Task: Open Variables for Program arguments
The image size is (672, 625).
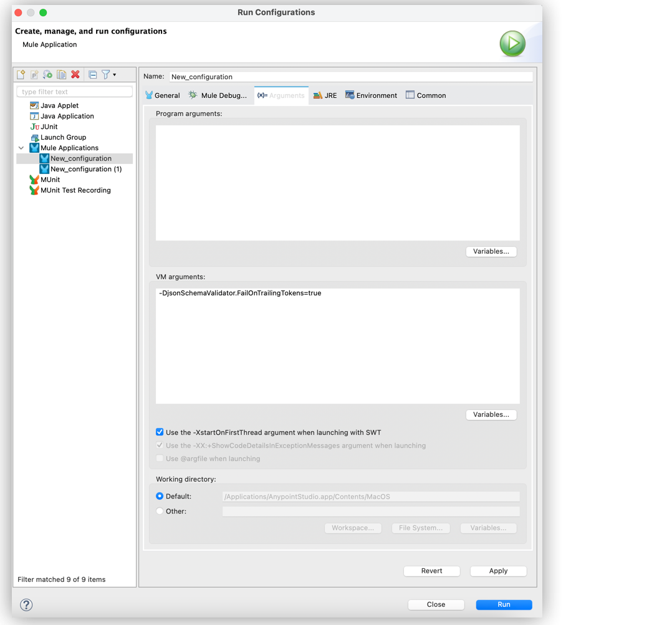Action: (491, 252)
